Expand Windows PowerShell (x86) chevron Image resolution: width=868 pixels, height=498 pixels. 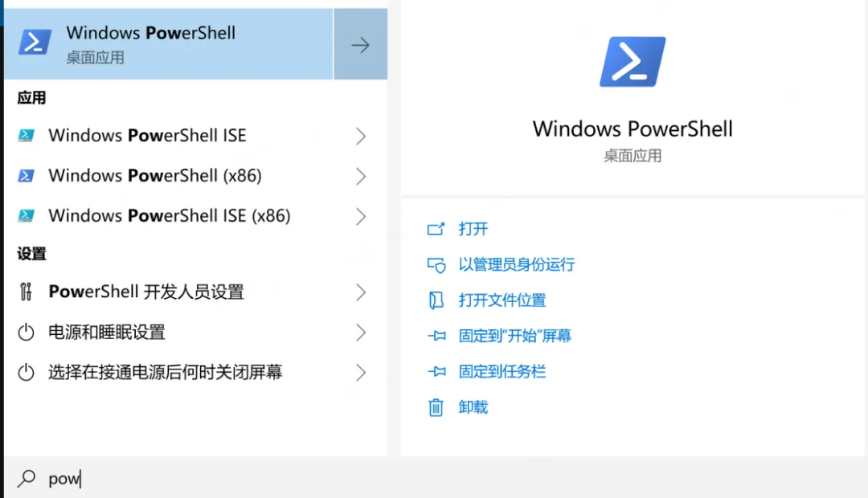361,176
